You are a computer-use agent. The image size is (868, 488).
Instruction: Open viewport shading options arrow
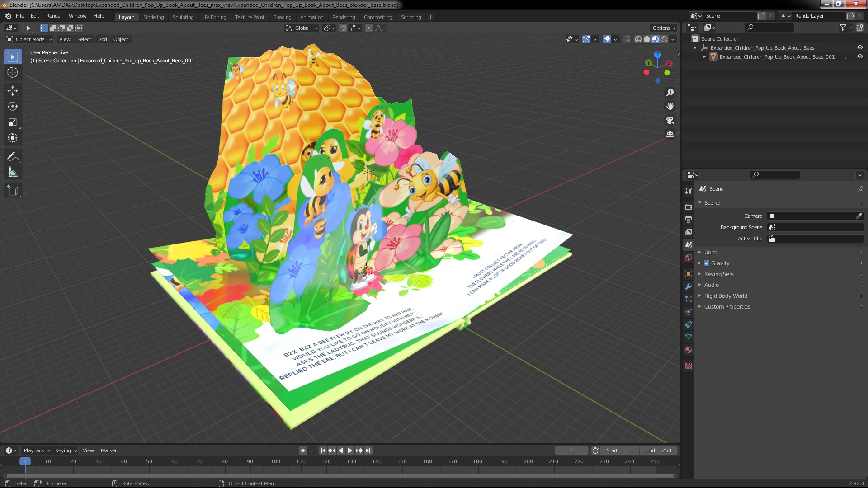(x=673, y=39)
